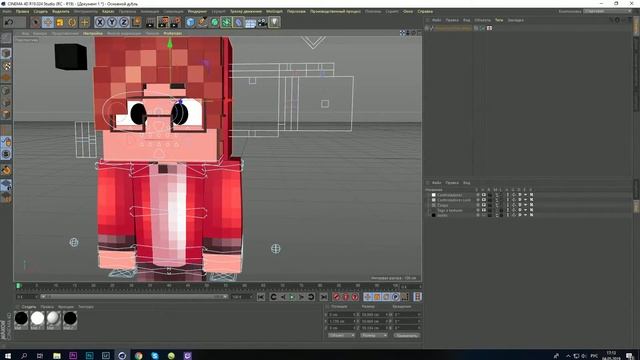Toggle Scale keyframe recording
The width and height of the screenshot is (640, 360).
377,297
